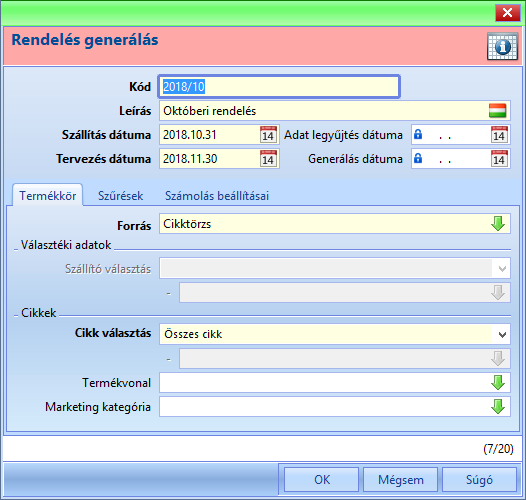Click lock icon by Generálás dátuma

click(x=418, y=158)
